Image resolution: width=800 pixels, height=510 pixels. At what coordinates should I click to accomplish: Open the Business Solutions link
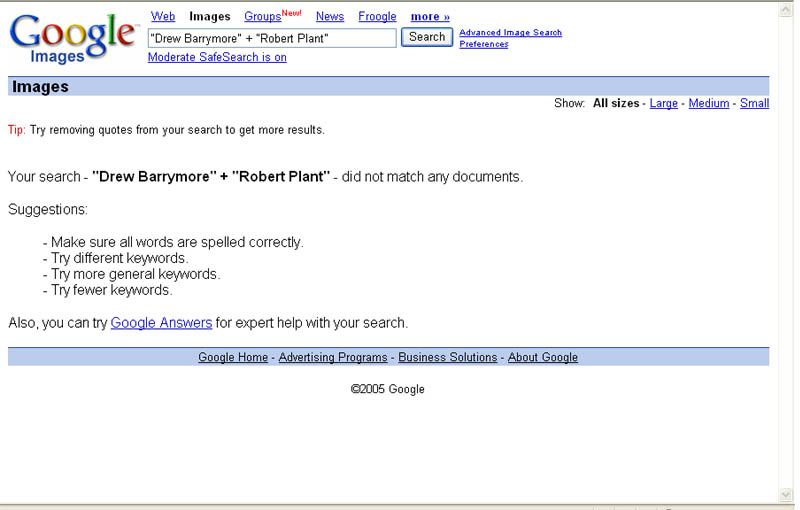447,357
